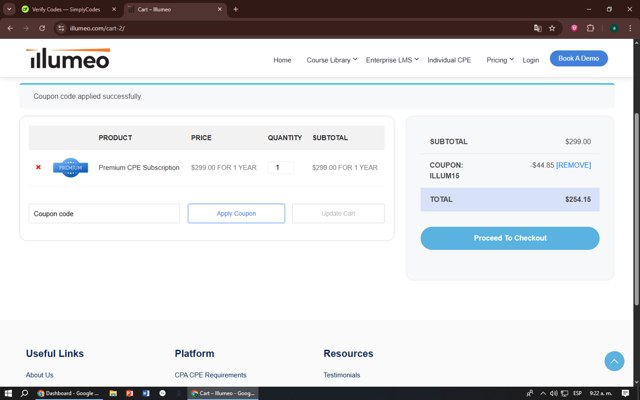Switch to Dashboard Chrome window in taskbar
Viewport: 640px width, 400px height.
click(68, 393)
